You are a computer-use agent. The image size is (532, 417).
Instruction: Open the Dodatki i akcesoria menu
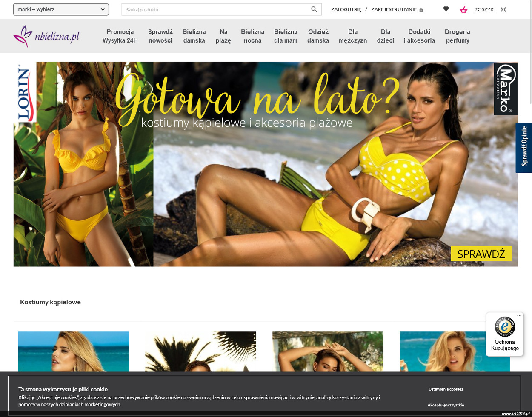pyautogui.click(x=419, y=36)
